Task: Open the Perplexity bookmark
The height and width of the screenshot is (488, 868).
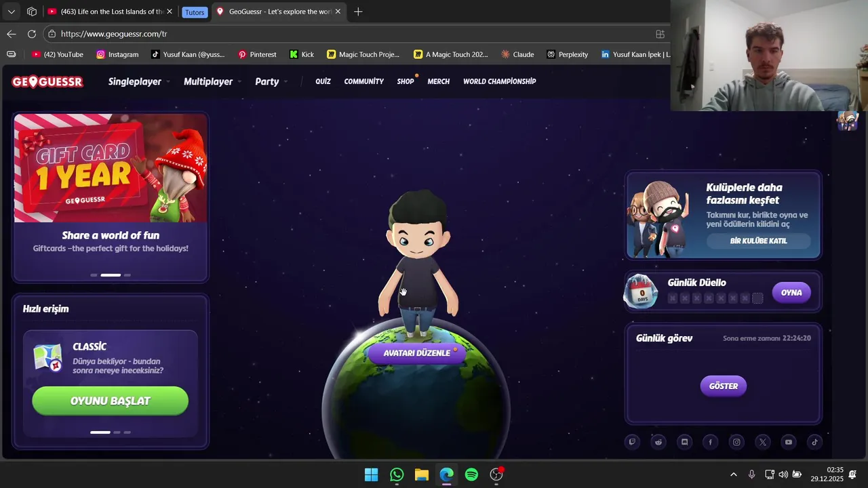Action: click(x=567, y=54)
